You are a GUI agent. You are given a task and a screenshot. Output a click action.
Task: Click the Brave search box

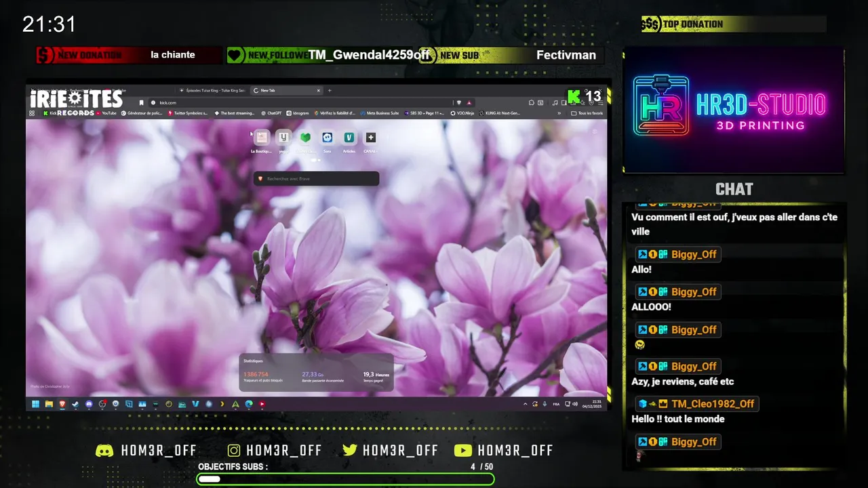point(316,178)
